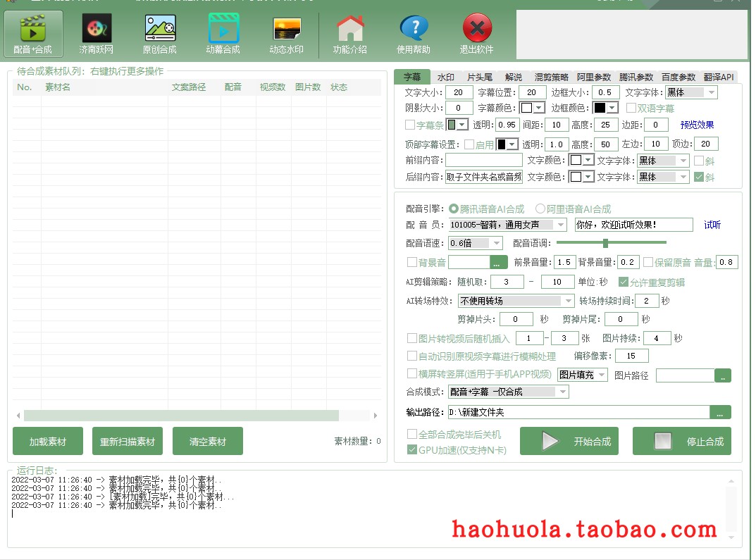Click the 济南跃网 toolbar icon
The height and width of the screenshot is (560, 756).
click(97, 33)
